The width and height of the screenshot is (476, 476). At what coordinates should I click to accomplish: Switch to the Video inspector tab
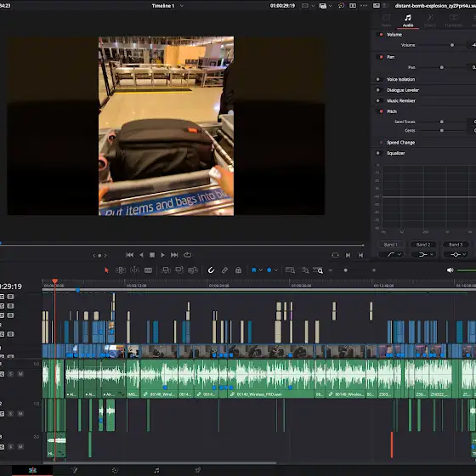tap(386, 20)
